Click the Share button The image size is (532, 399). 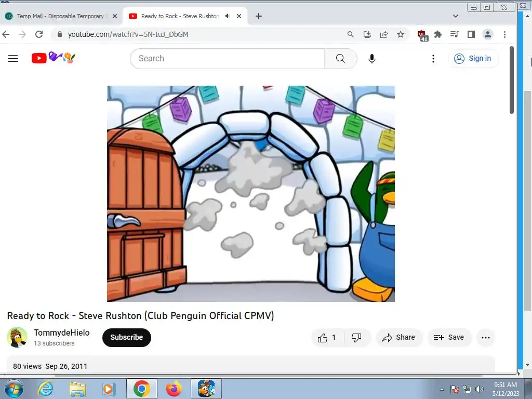tap(399, 338)
